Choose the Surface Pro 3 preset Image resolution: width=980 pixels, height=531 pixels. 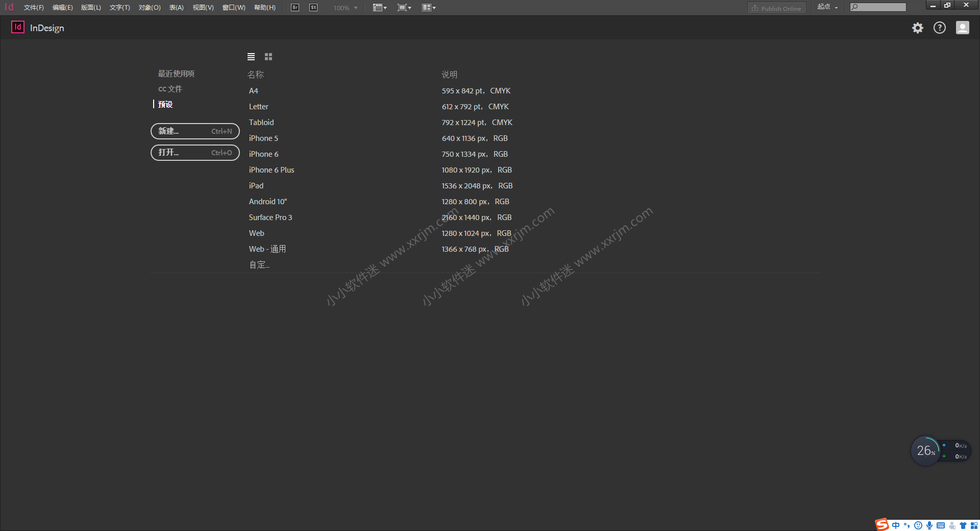click(x=271, y=218)
